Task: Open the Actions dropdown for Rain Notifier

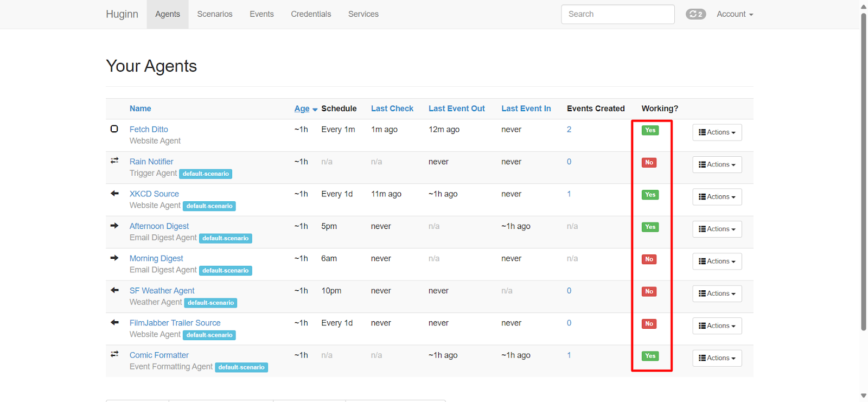Action: [717, 164]
